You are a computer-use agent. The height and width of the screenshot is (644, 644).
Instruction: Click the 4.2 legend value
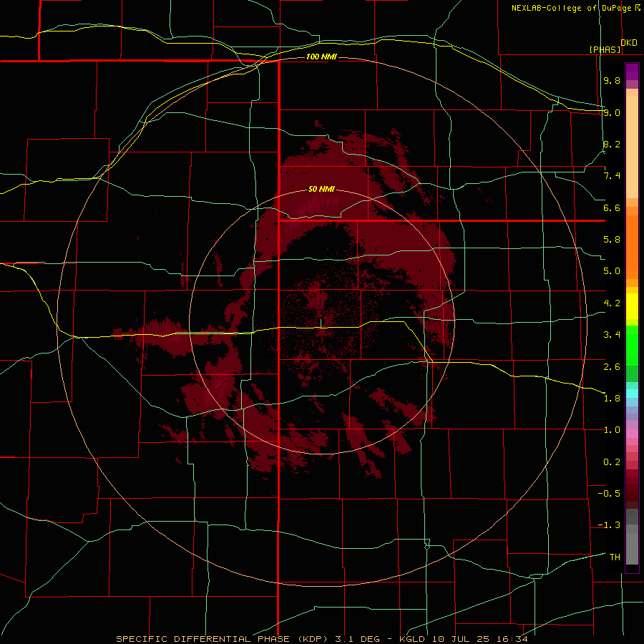click(612, 303)
